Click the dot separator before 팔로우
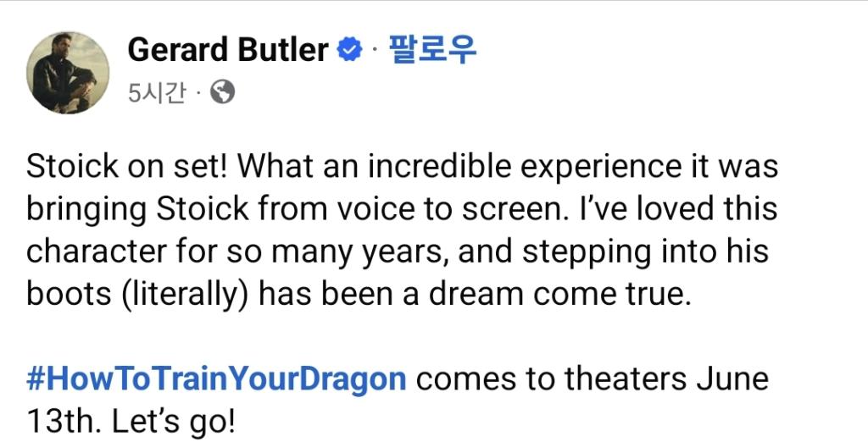Viewport: 868px width, 442px height. tap(376, 50)
